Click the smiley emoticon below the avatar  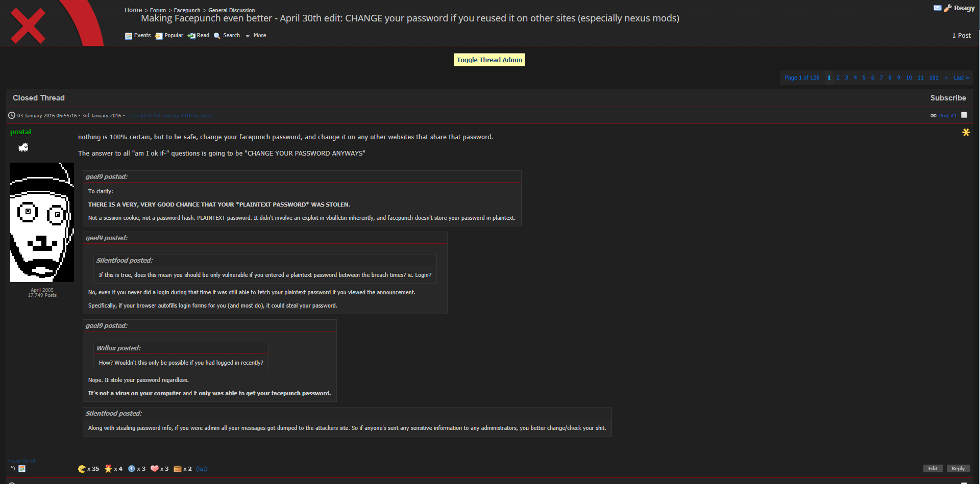pos(12,469)
